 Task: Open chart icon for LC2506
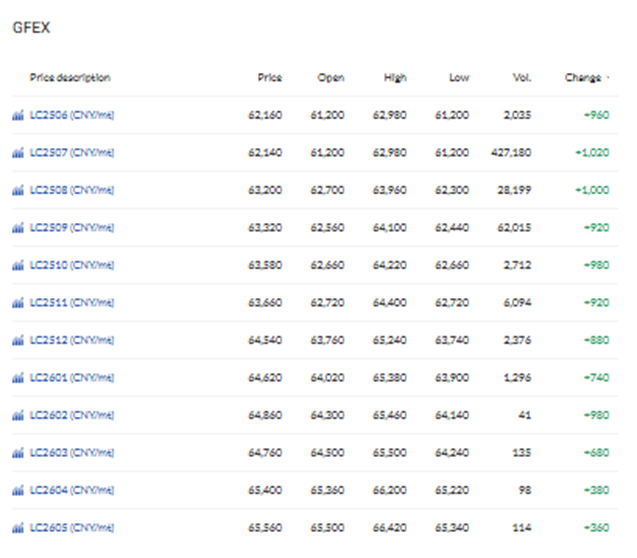[x=18, y=115]
